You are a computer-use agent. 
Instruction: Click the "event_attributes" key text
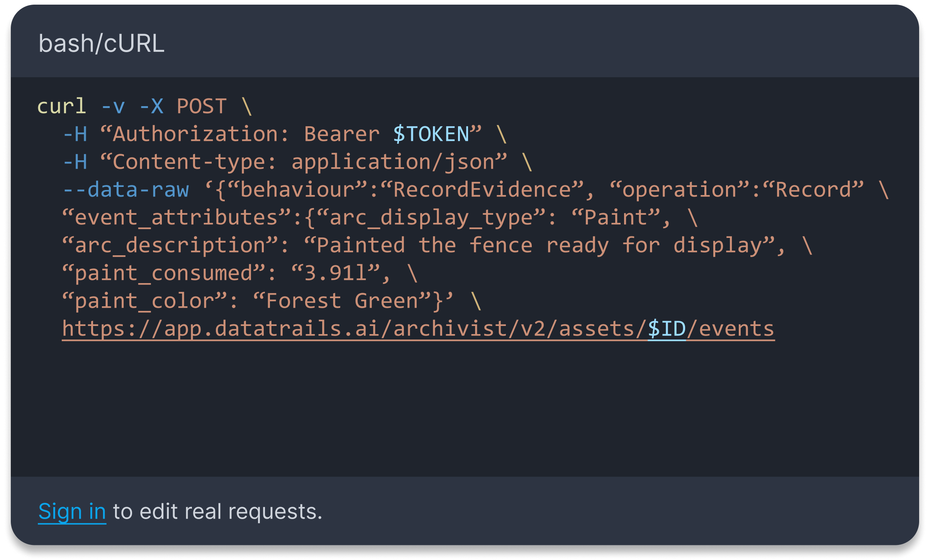pos(176,218)
